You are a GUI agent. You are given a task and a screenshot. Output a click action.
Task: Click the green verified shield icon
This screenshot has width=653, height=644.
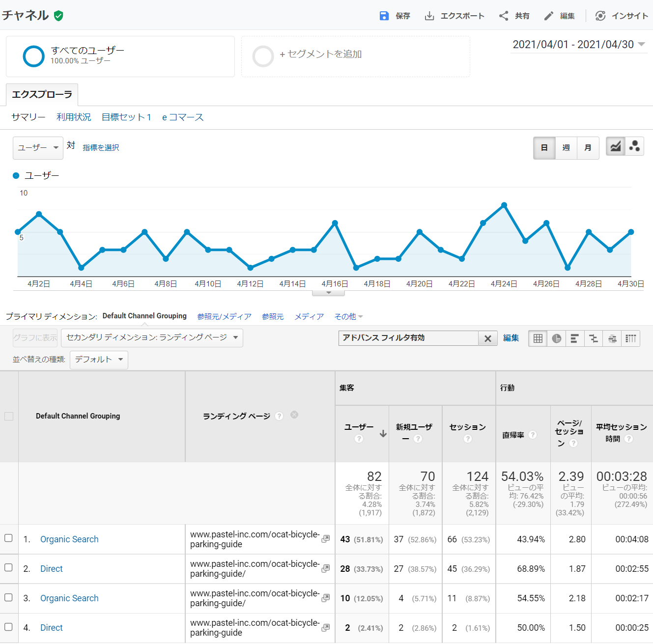coord(58,16)
